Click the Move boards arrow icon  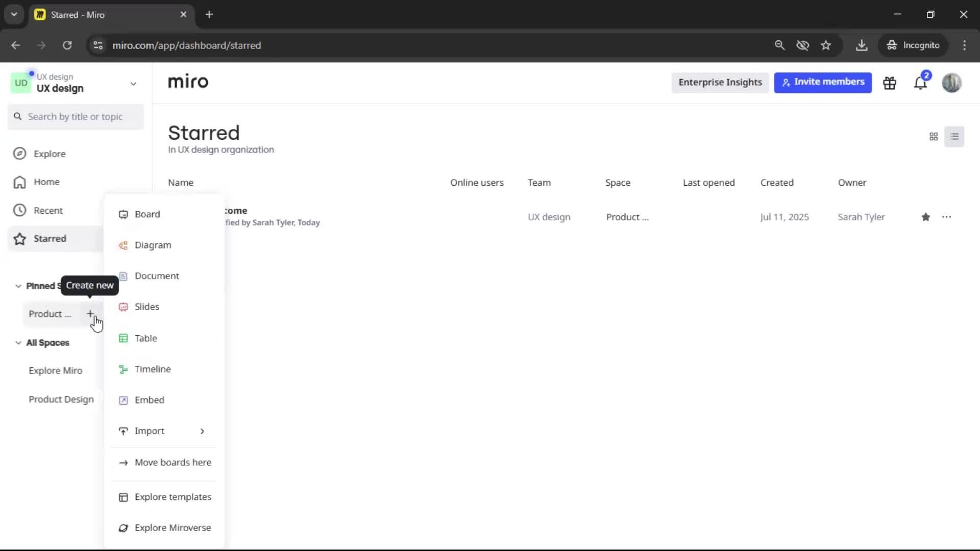point(123,463)
